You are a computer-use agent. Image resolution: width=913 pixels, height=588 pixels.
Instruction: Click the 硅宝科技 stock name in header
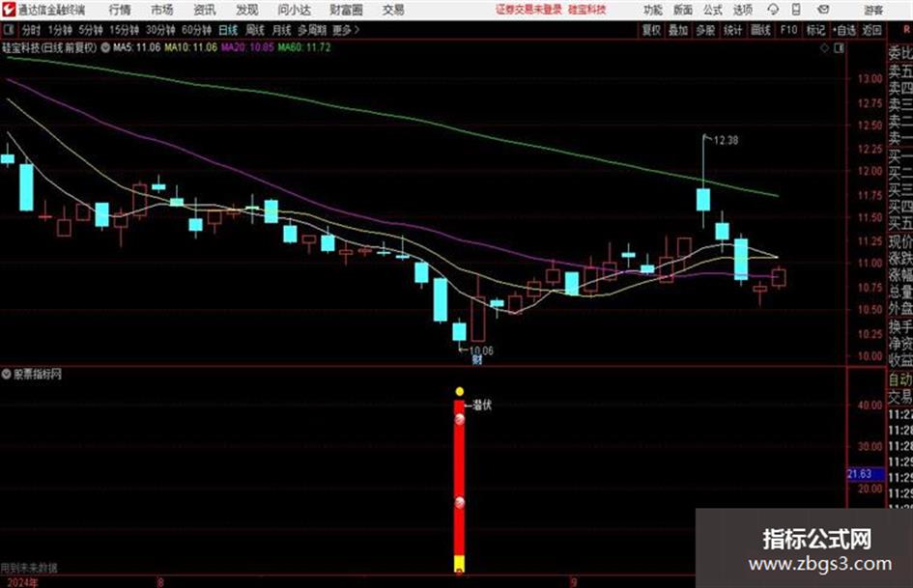click(587, 10)
